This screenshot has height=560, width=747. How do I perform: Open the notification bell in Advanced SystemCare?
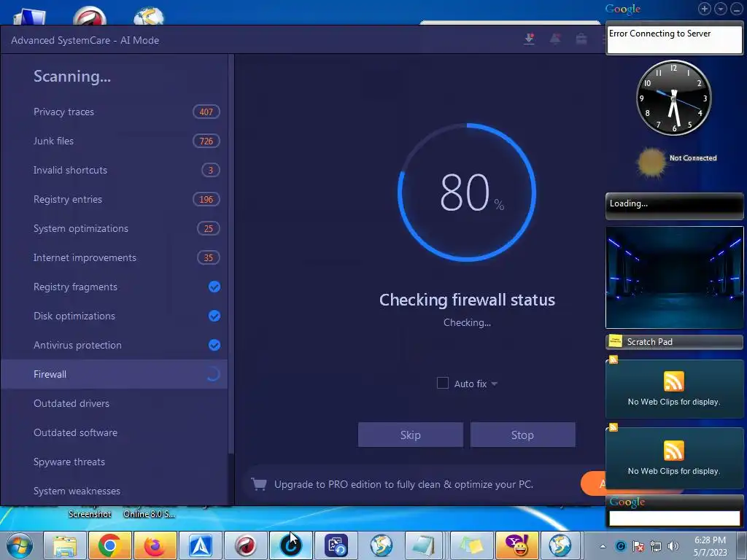tap(555, 39)
